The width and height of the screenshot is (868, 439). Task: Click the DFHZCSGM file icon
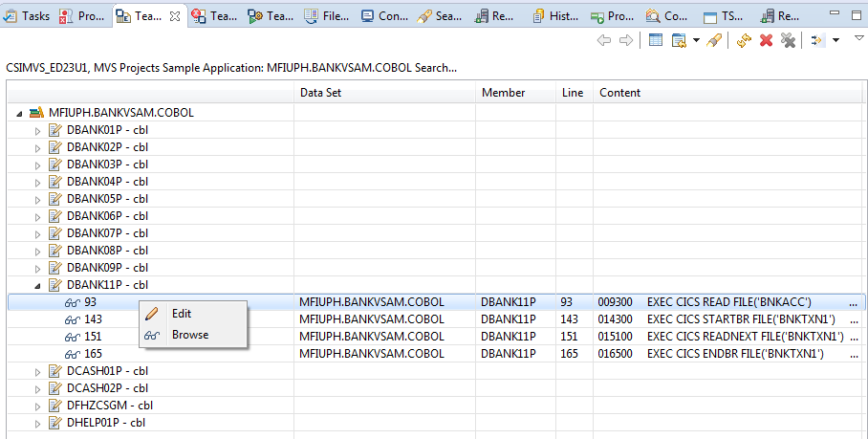tap(54, 406)
